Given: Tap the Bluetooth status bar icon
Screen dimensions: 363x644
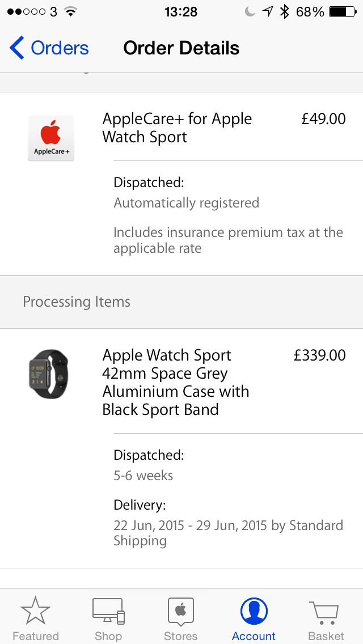Looking at the screenshot, I should point(285,11).
